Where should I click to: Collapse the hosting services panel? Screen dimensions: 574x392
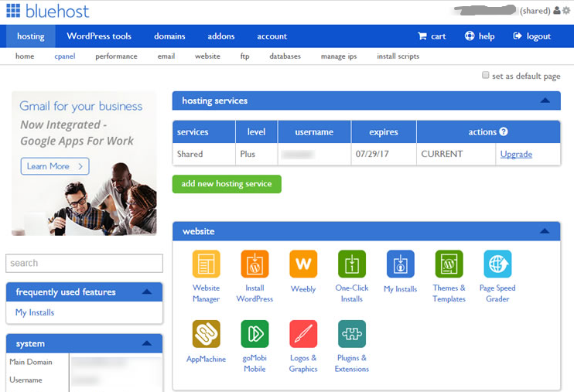point(545,101)
